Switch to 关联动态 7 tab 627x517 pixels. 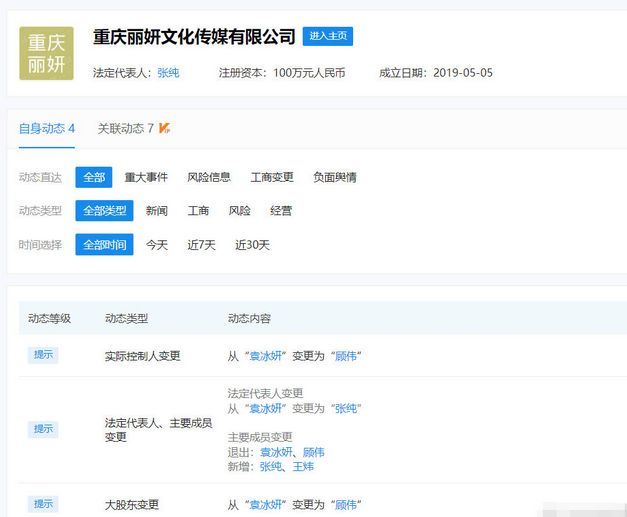coord(126,128)
